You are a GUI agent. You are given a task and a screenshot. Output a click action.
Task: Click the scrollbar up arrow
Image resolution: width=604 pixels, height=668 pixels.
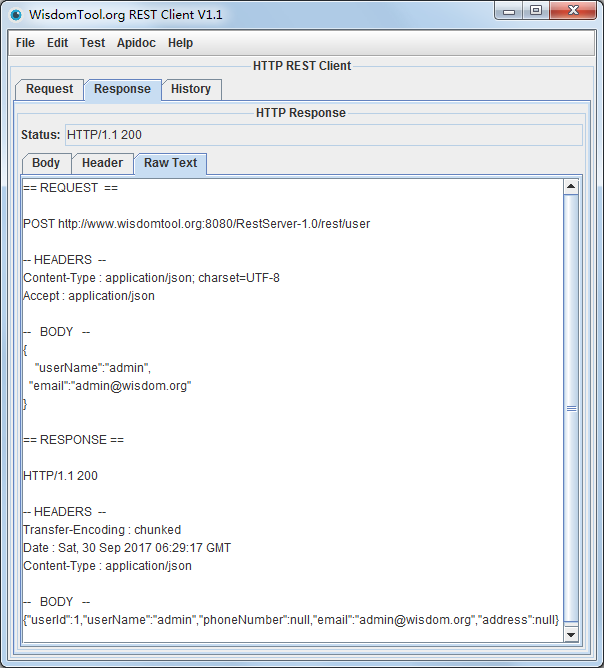[x=571, y=187]
